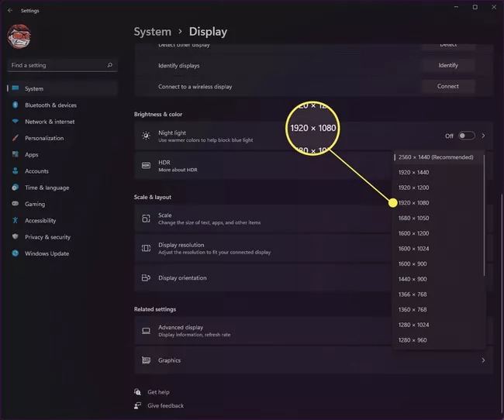Open the Get help link

pos(158,392)
